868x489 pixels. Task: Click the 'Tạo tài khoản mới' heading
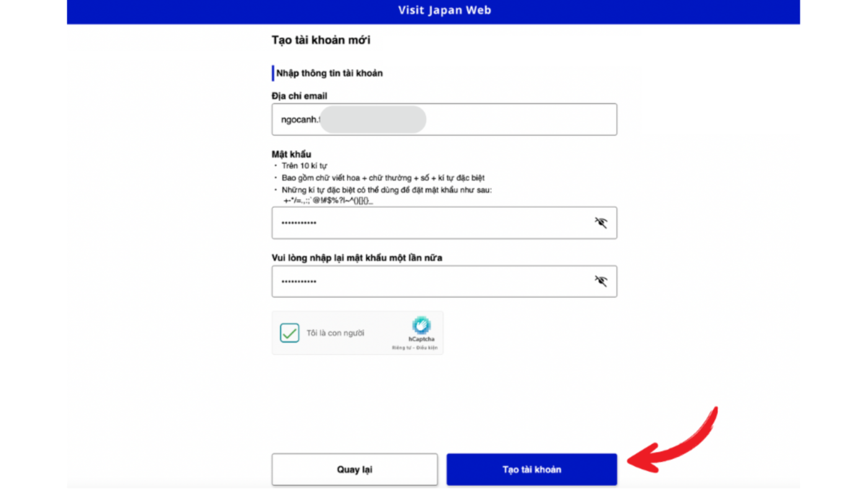pyautogui.click(x=321, y=40)
